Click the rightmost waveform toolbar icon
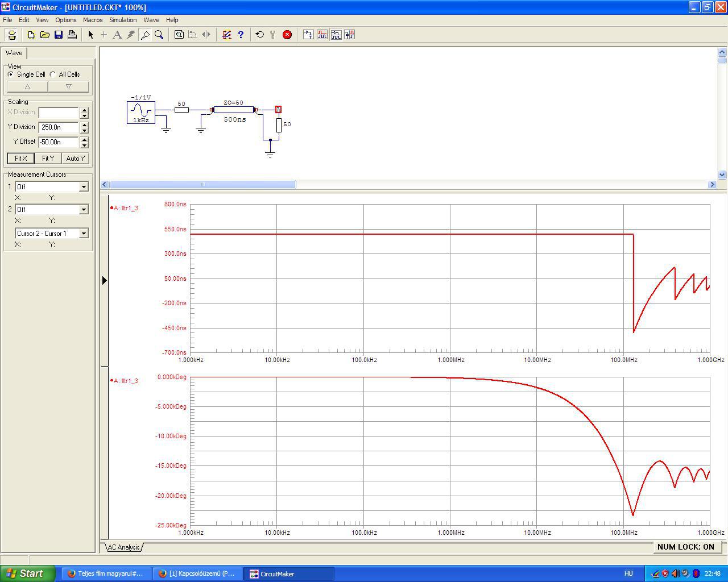 [x=349, y=35]
